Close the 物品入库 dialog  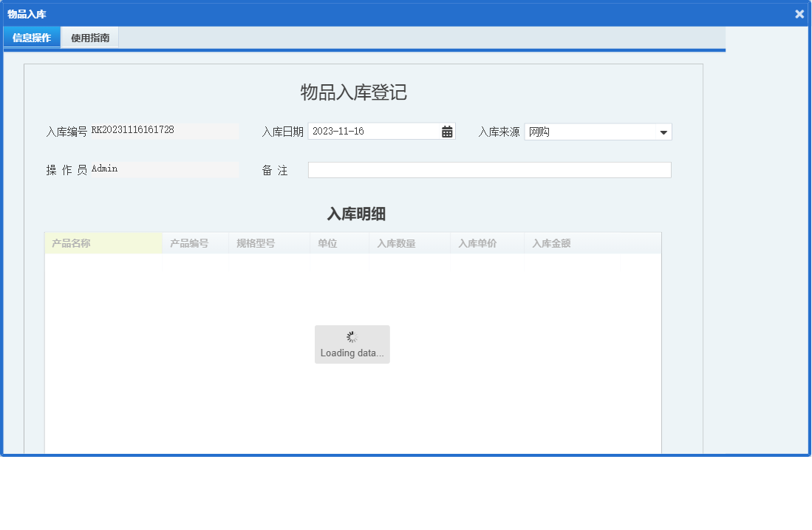point(799,13)
